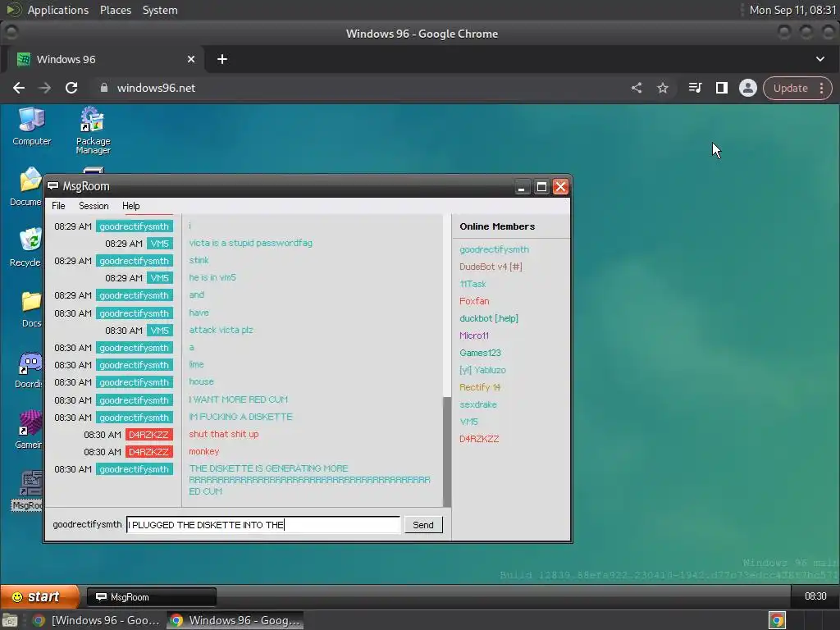Click the 'house' chat message
The width and height of the screenshot is (840, 630).
pos(201,381)
